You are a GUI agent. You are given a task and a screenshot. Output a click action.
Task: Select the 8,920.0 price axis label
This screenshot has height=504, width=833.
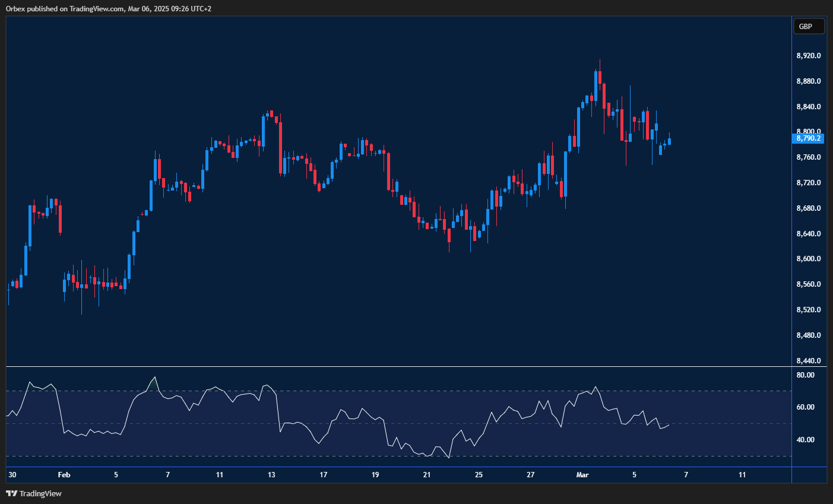click(808, 56)
